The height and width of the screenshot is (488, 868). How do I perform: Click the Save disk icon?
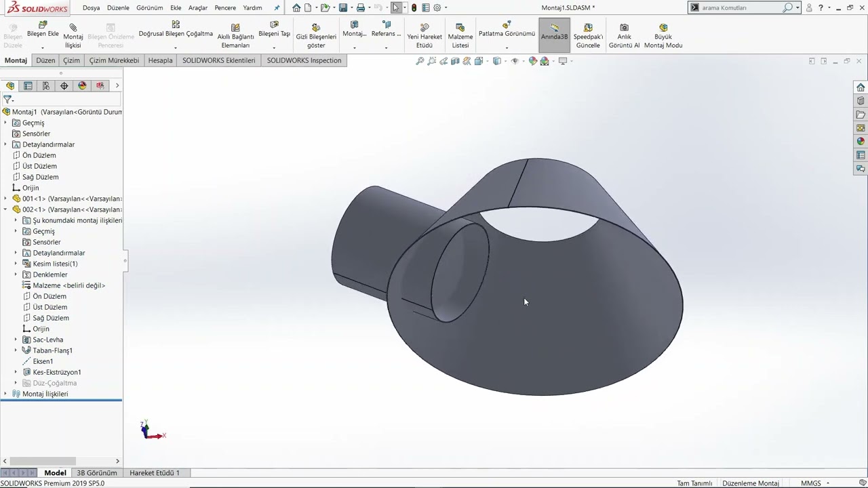[343, 7]
